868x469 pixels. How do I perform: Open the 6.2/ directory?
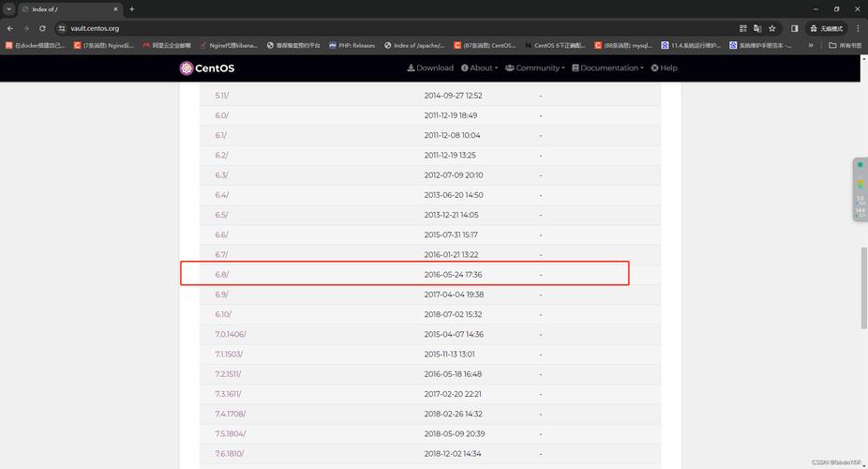[x=221, y=155]
